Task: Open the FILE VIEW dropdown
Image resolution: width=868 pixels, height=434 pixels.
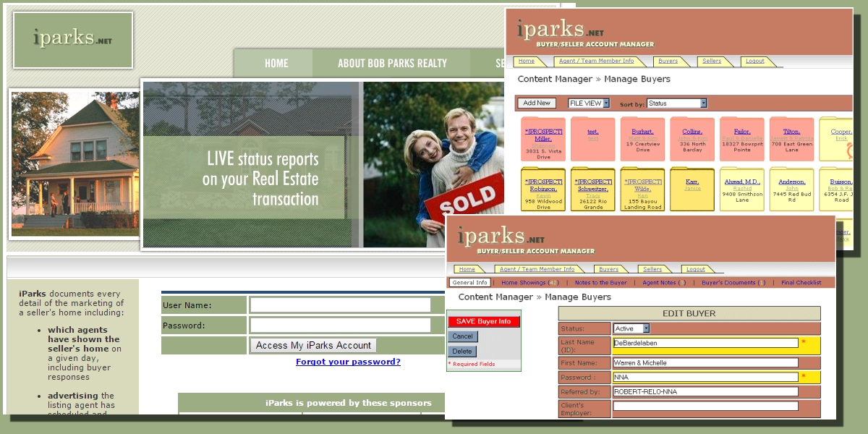Action: pos(589,103)
